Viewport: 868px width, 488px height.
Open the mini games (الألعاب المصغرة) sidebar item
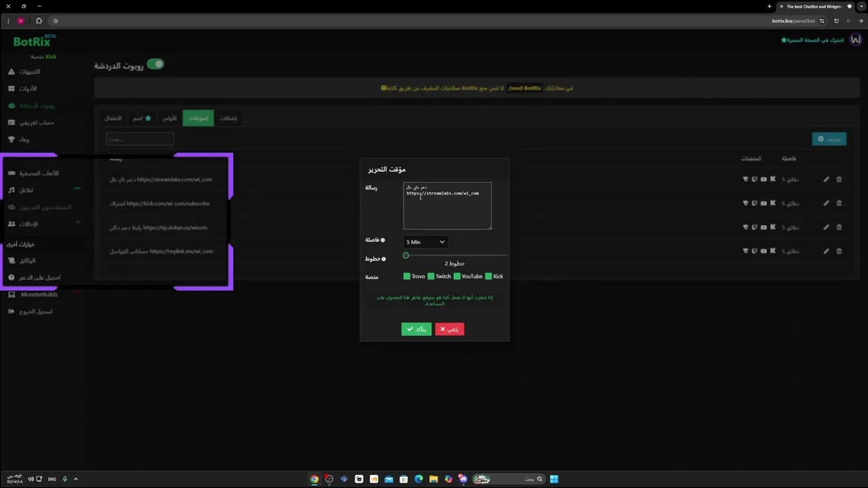[x=33, y=174]
